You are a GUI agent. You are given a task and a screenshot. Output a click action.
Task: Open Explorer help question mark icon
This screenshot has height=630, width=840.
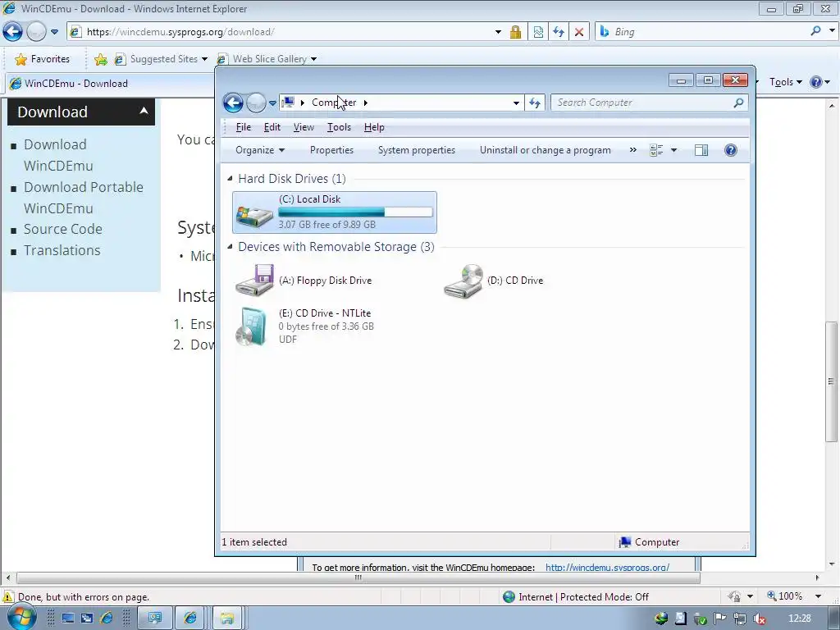(730, 150)
